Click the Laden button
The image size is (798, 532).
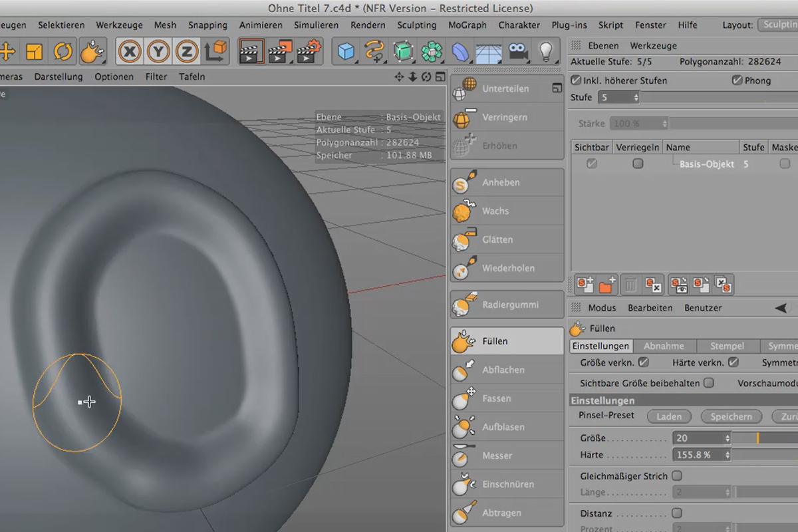669,416
